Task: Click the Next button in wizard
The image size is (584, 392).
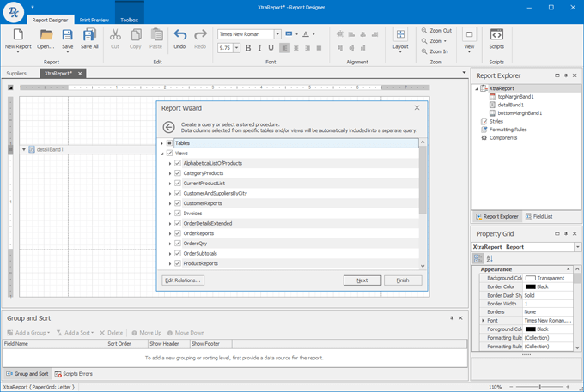Action: (362, 280)
